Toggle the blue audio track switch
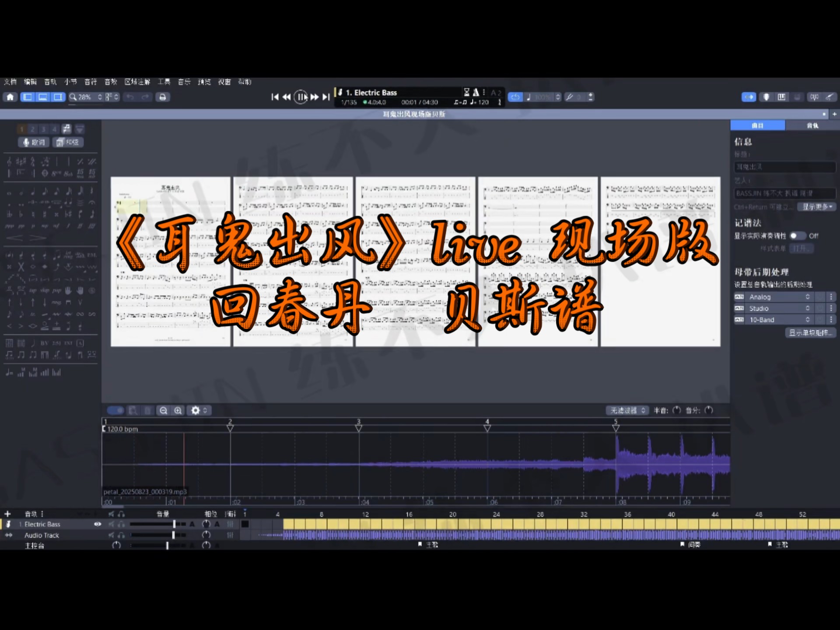 116,410
